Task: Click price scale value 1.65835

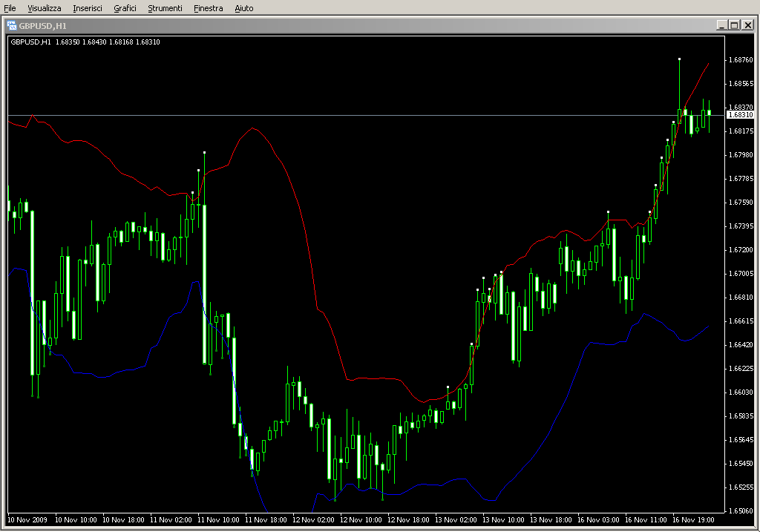Action: (741, 416)
